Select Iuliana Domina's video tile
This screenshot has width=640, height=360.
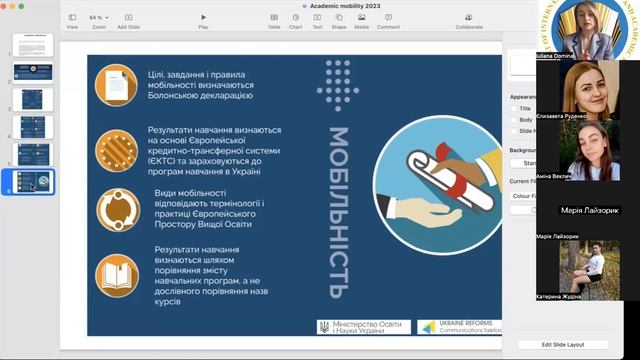pyautogui.click(x=588, y=30)
